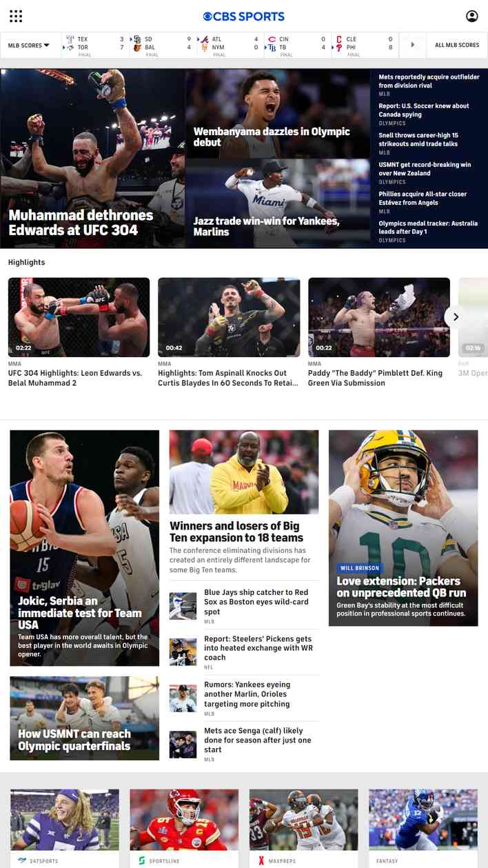This screenshot has height=868, width=488.
Task: Read Mets reportedly acquire outfielder headline
Action: [x=429, y=81]
